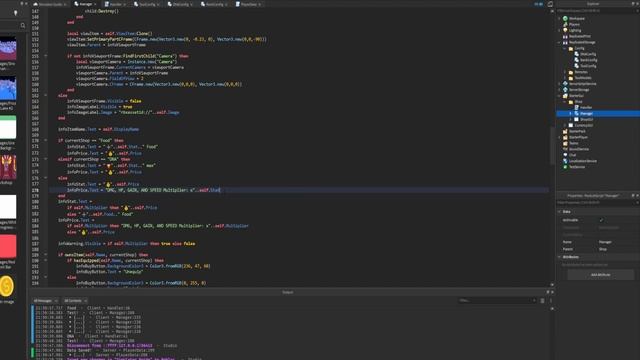Pin the Explorer panel with dock icon
640x360 pixels.
633,4
